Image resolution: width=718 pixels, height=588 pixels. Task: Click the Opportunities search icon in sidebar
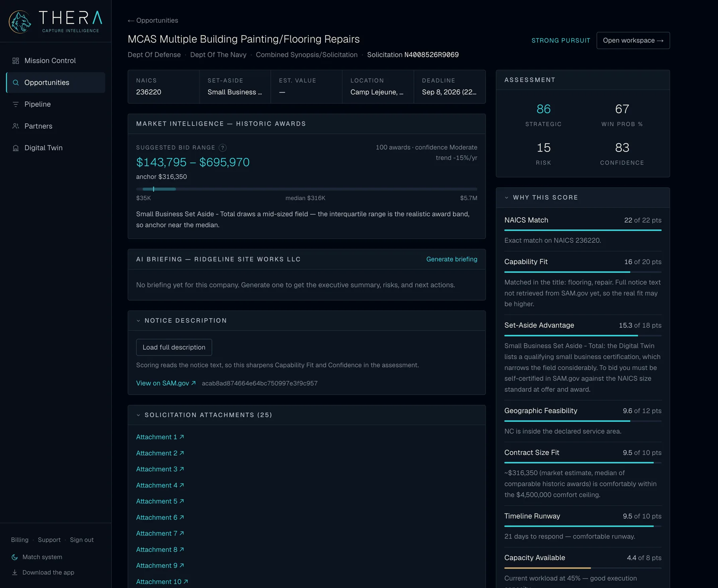(x=16, y=83)
